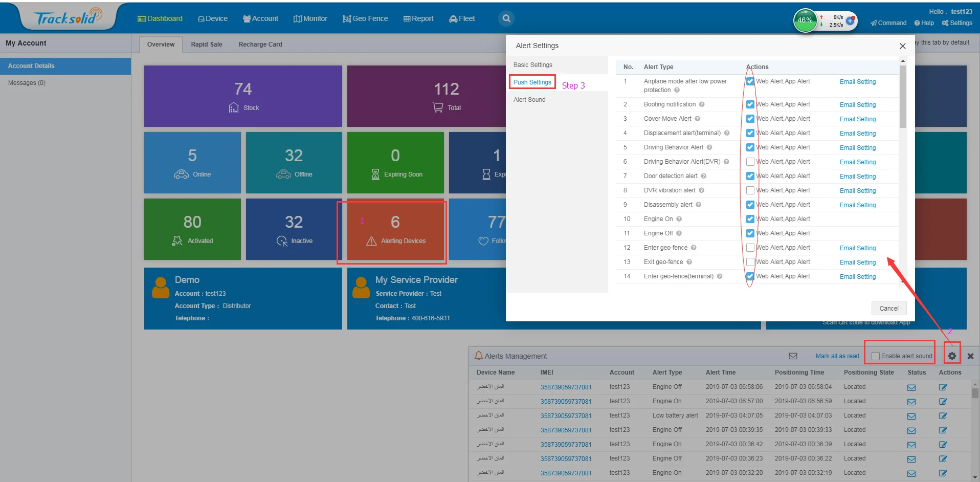Click the help icon beside Engine On

click(x=679, y=219)
